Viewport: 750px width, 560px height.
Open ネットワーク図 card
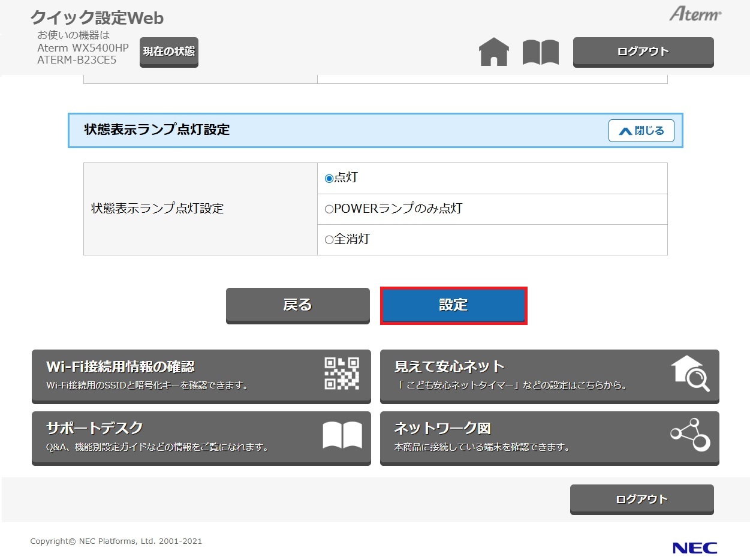click(550, 438)
